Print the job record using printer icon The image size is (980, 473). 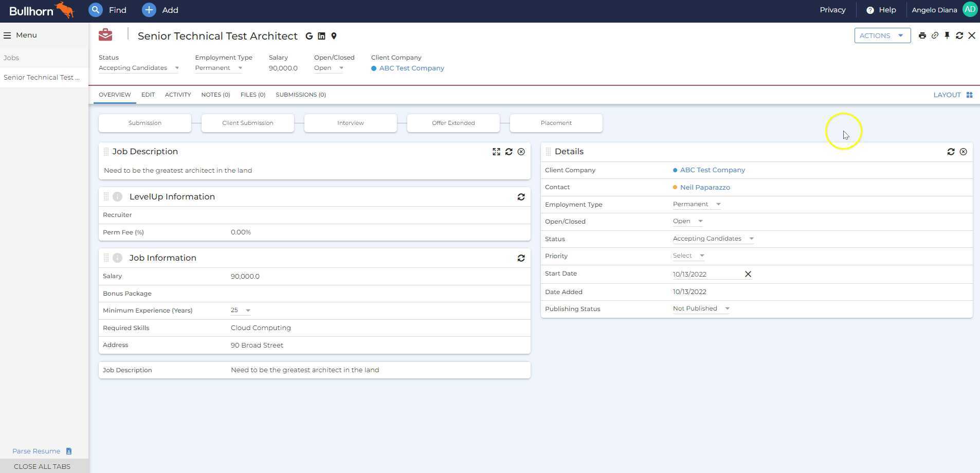922,35
